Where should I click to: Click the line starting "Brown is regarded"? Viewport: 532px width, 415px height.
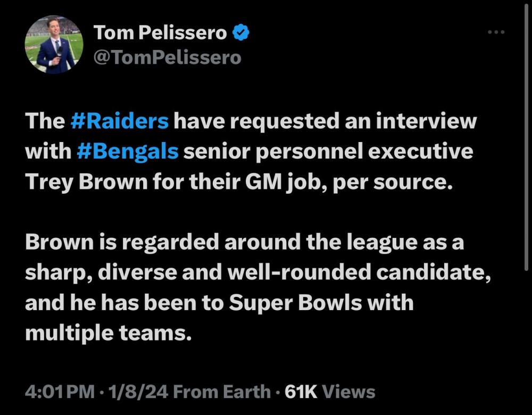tap(244, 243)
